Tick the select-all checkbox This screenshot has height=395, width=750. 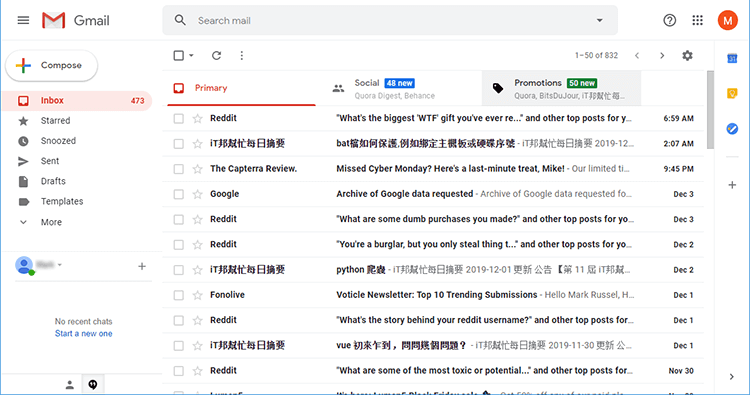coord(178,55)
